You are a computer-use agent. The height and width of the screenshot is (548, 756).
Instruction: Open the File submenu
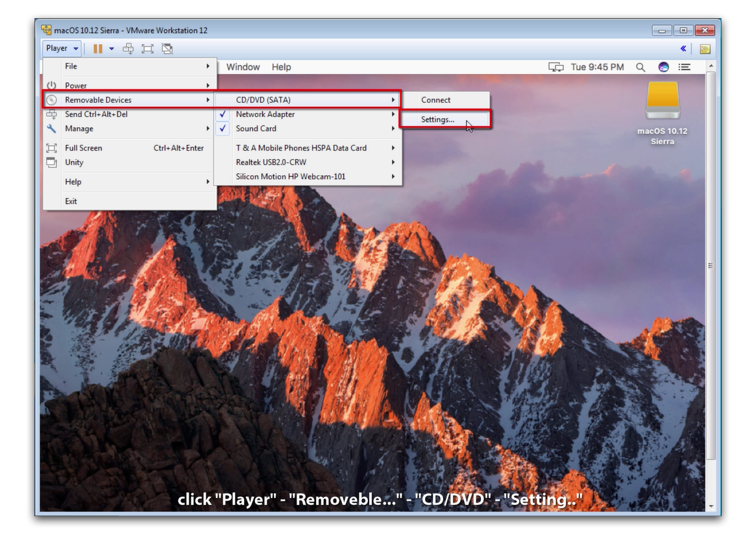(x=129, y=66)
